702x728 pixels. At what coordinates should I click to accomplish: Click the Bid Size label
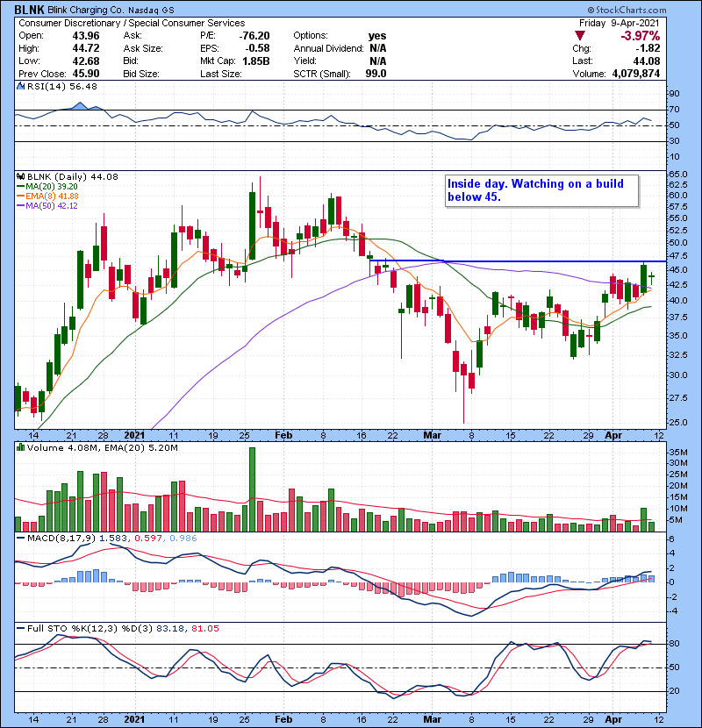point(141,74)
